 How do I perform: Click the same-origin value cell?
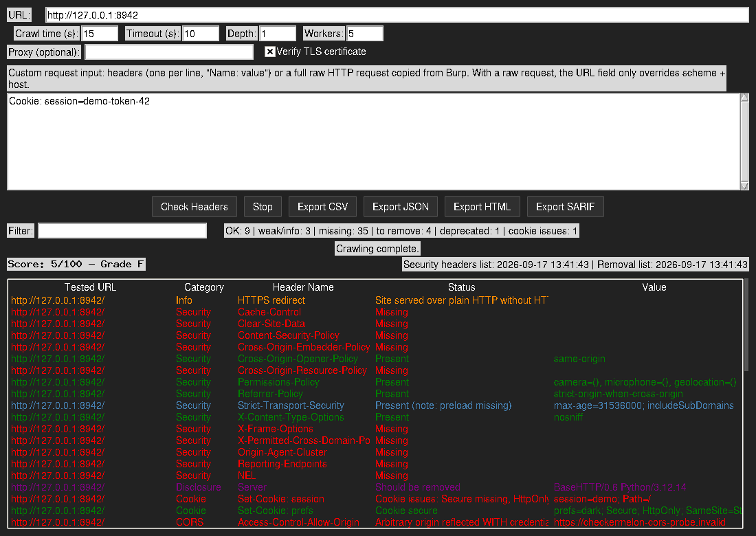pyautogui.click(x=579, y=359)
